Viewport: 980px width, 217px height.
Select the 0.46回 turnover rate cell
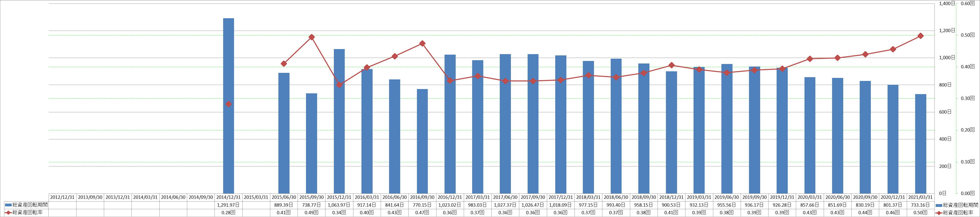893,212
